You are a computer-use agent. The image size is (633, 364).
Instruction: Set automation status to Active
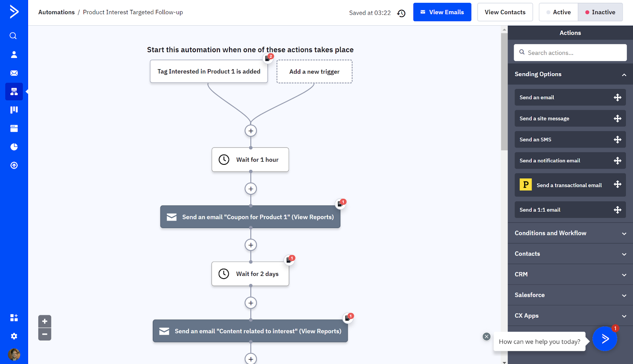coord(558,12)
